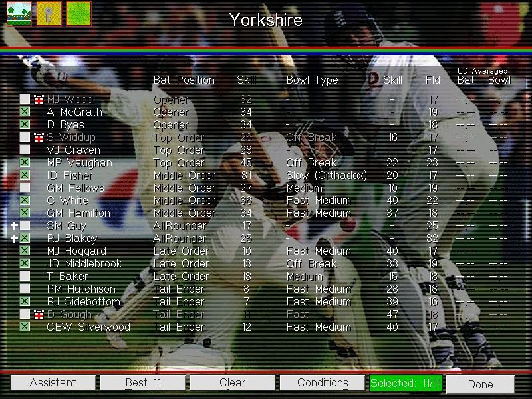Viewport: 532px width, 399px height.
Task: Select PM Hutchison's checkbox
Action: point(25,289)
